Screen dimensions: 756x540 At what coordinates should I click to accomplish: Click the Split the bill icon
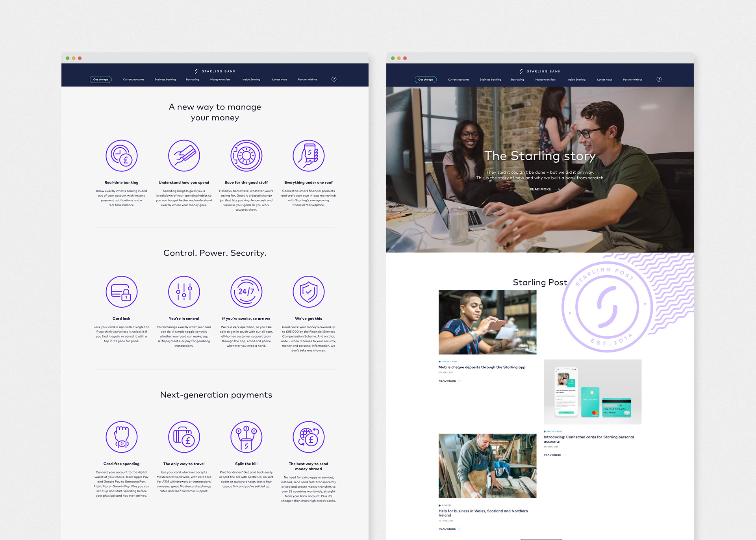pyautogui.click(x=246, y=437)
